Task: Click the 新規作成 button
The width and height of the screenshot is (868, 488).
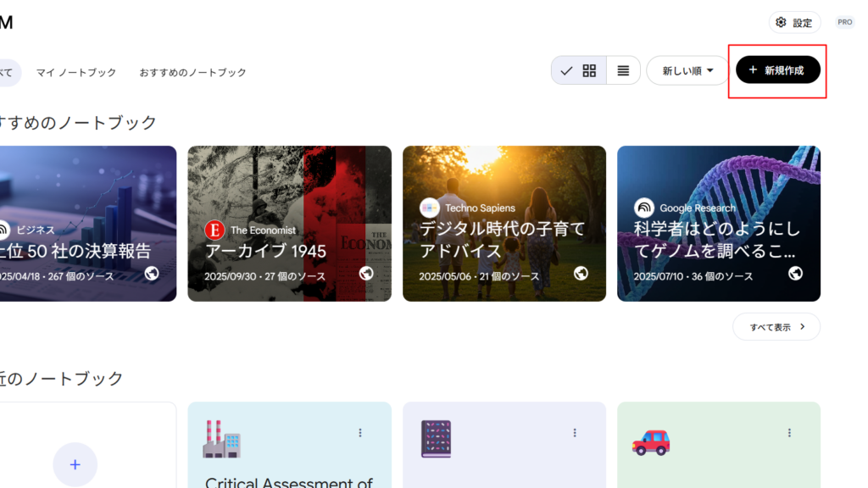Action: click(x=776, y=71)
